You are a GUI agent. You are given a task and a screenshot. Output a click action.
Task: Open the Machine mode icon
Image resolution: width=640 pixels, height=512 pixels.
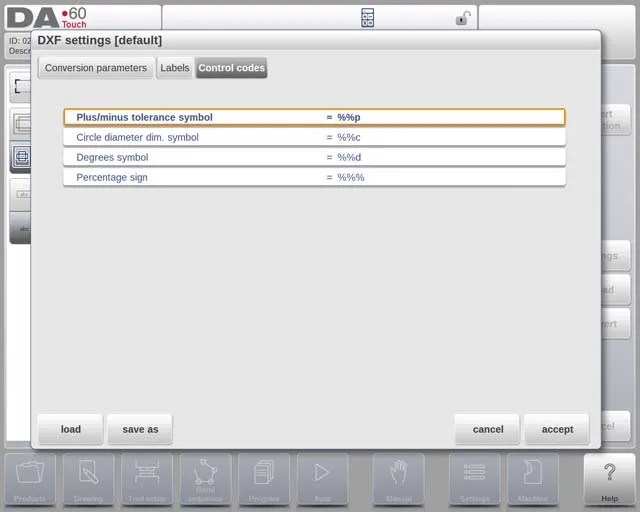[532, 479]
